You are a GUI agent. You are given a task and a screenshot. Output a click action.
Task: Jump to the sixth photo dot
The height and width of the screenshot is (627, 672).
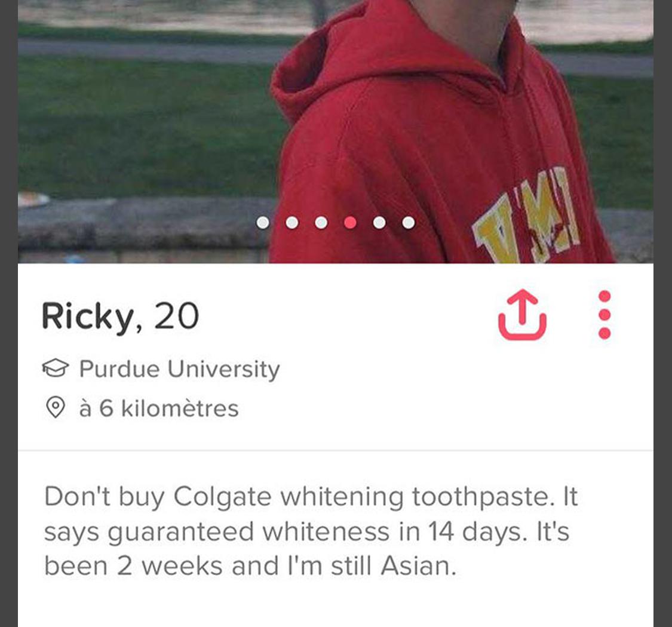click(409, 222)
